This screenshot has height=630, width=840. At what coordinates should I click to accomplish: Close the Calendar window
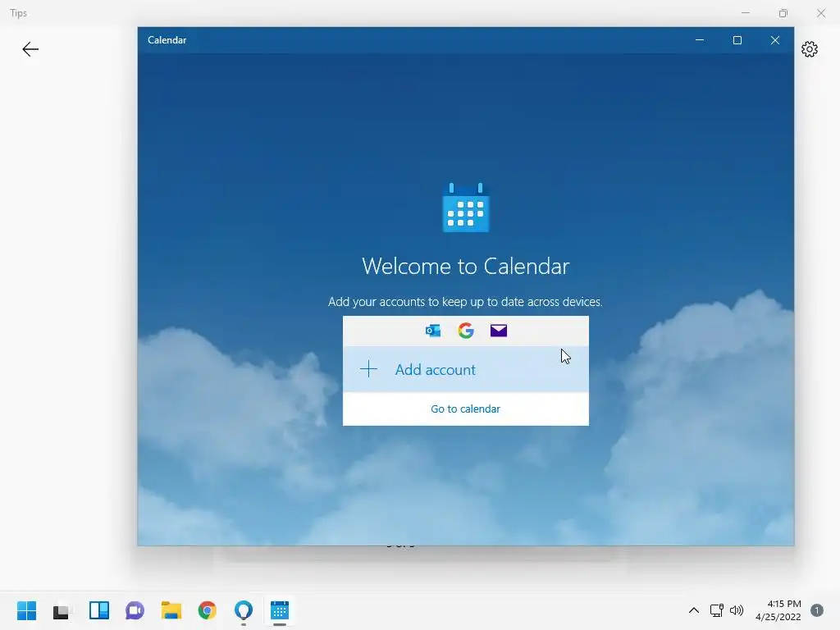tap(774, 40)
